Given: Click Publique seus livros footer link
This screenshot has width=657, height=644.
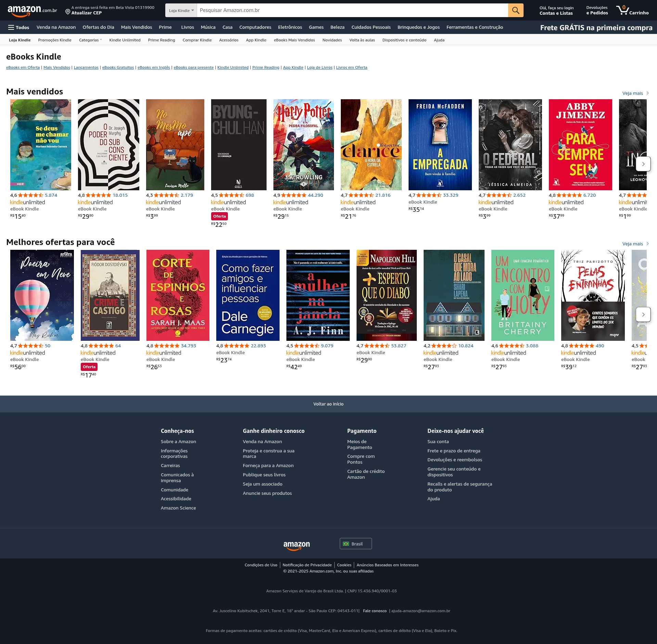Looking at the screenshot, I should 264,475.
